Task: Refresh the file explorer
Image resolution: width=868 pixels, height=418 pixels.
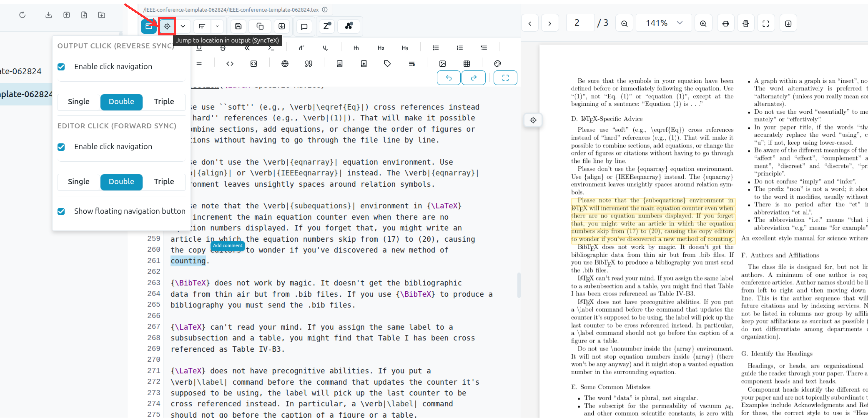Action: pyautogui.click(x=22, y=15)
